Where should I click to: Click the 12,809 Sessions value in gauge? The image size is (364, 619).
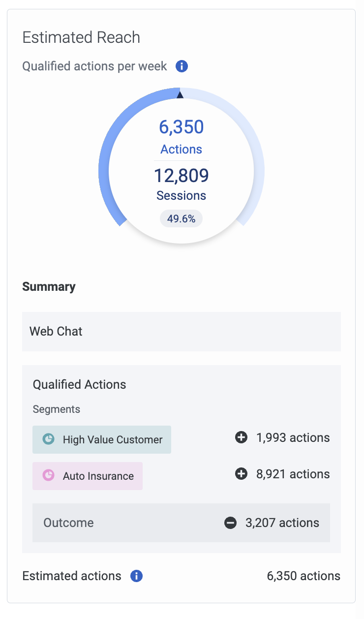coord(182,184)
